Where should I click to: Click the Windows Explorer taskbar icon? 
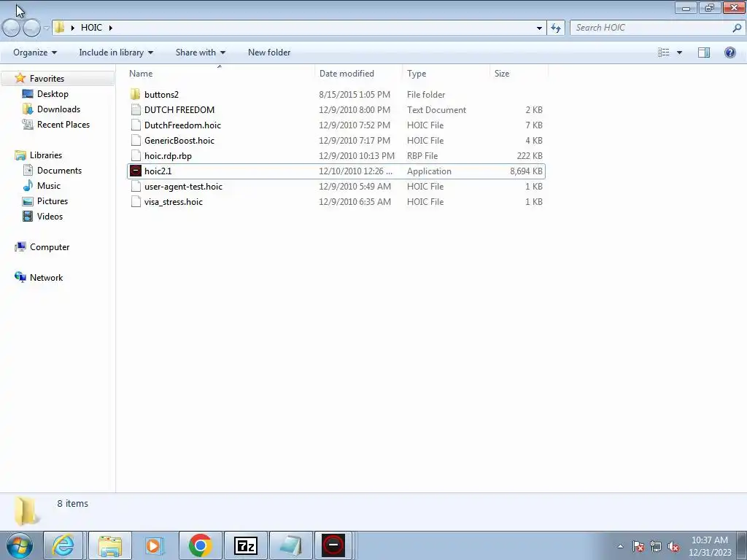(110, 545)
